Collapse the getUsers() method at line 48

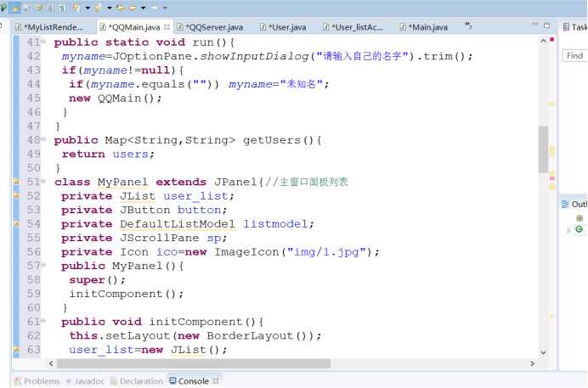tap(43, 139)
